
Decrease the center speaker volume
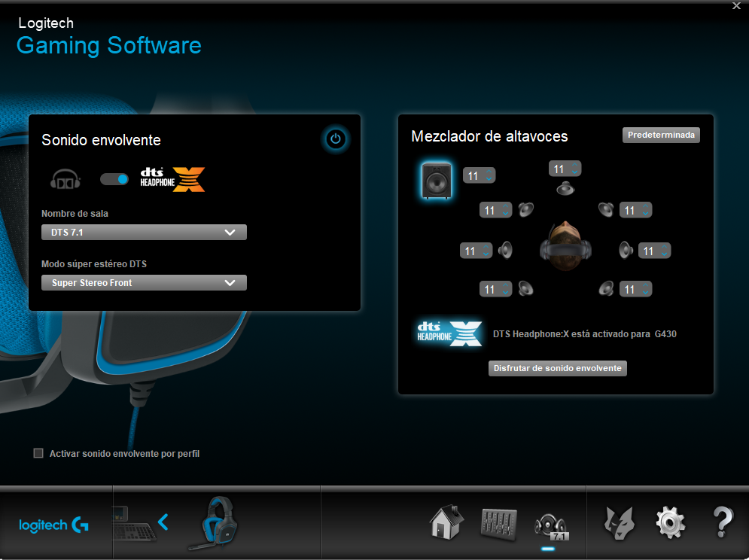(x=574, y=172)
